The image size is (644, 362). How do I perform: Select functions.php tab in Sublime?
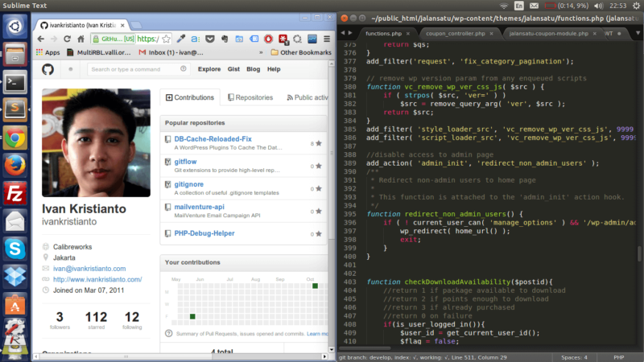pos(384,34)
